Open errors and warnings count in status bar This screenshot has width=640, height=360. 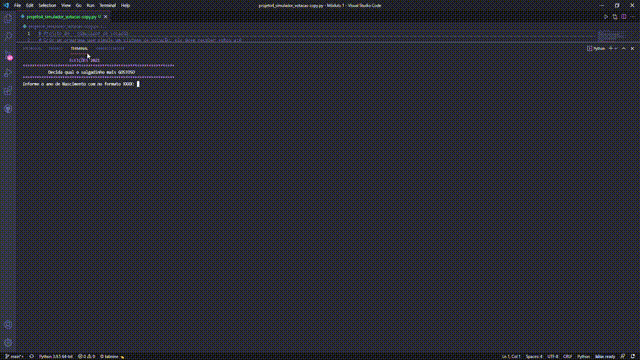pyautogui.click(x=86, y=356)
